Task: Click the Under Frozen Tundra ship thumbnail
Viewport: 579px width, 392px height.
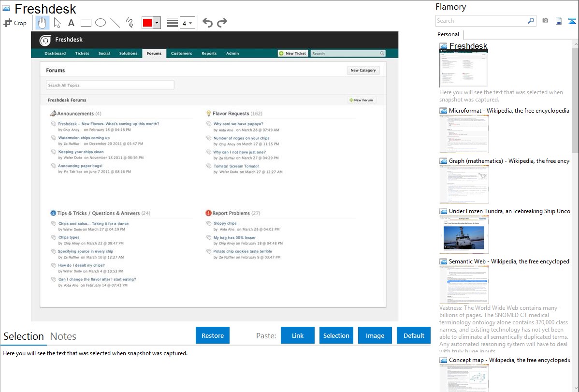Action: tap(464, 234)
